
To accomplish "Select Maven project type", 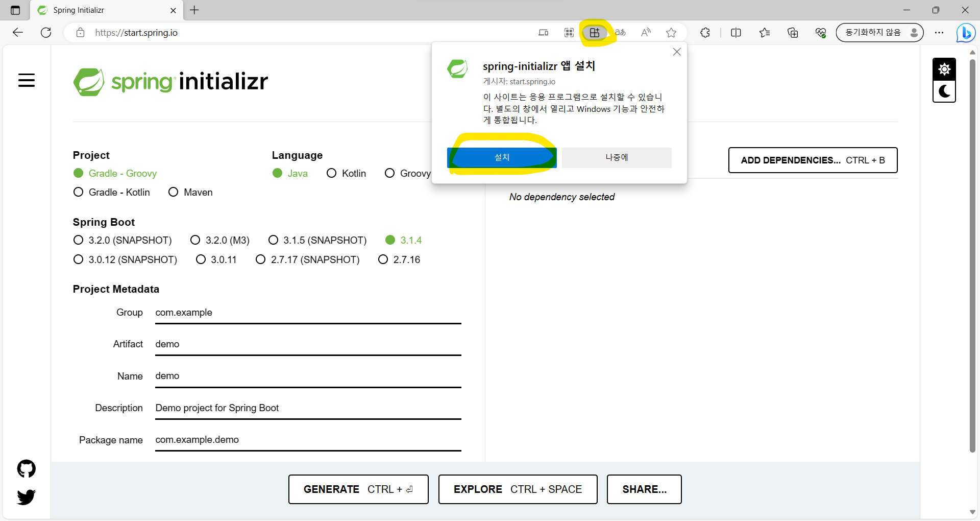I will [x=190, y=192].
